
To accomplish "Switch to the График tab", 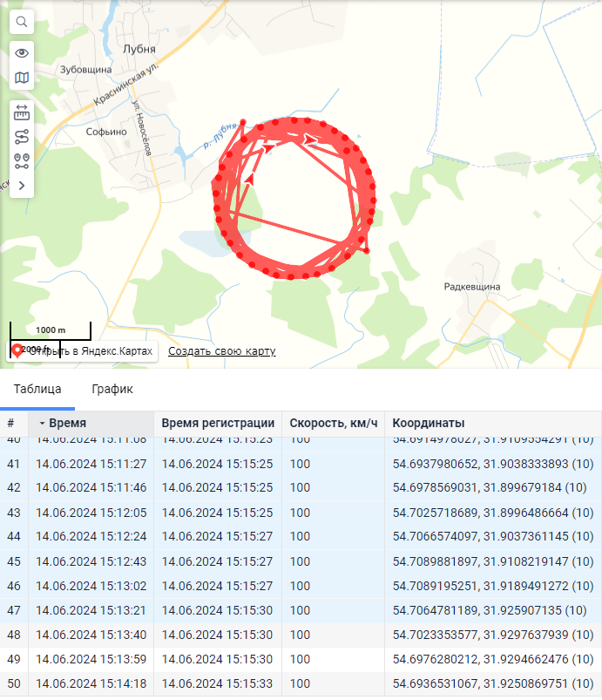I will pyautogui.click(x=112, y=389).
